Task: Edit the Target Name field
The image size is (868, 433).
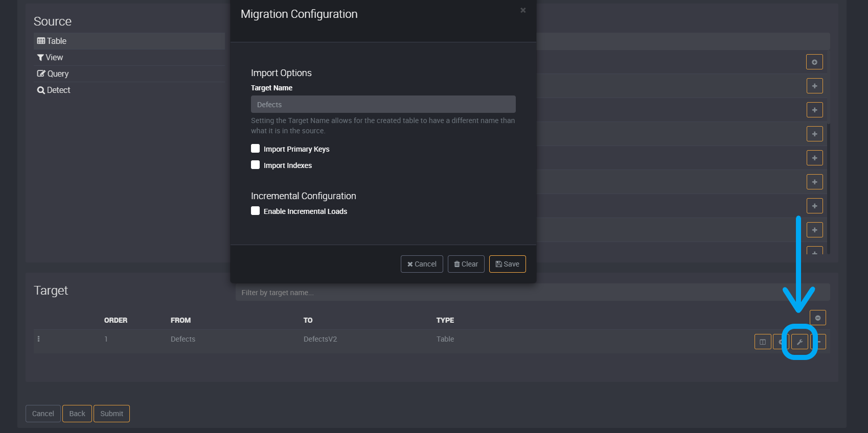Action: (x=383, y=104)
